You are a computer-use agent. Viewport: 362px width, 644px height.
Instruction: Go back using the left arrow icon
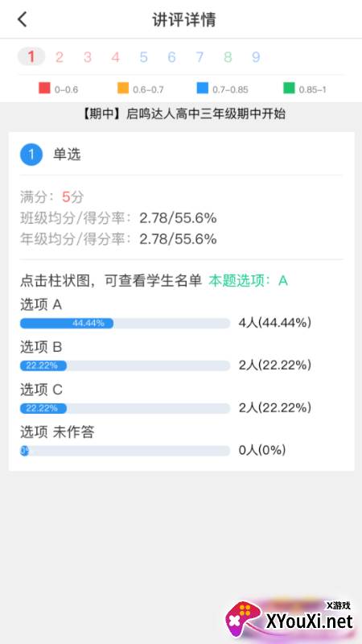[x=23, y=19]
